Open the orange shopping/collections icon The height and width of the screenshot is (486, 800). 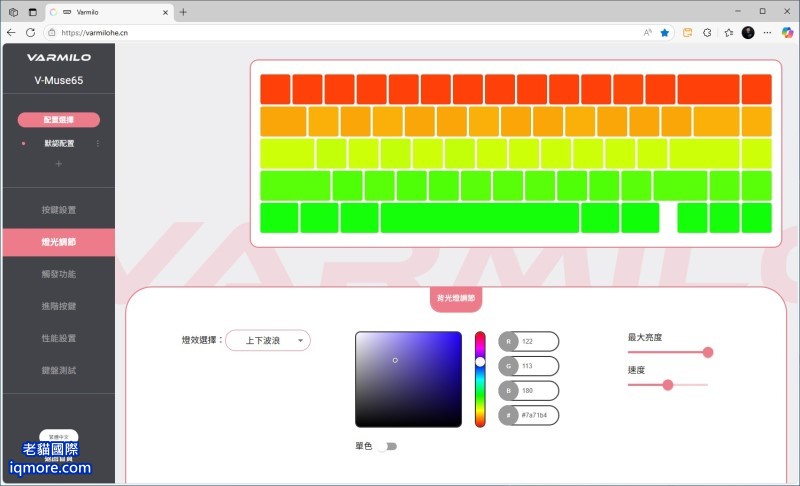(x=687, y=33)
